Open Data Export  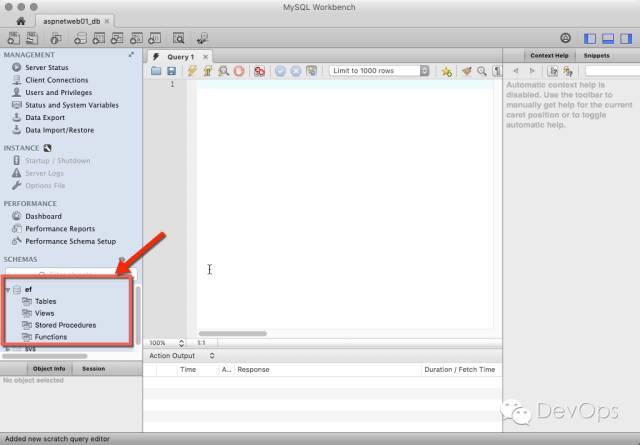tap(45, 118)
